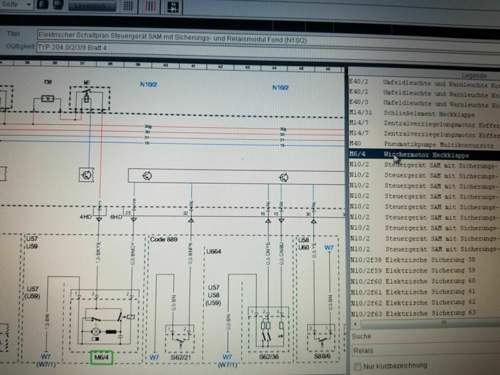Click the S62/36 component symbol

pyautogui.click(x=269, y=327)
